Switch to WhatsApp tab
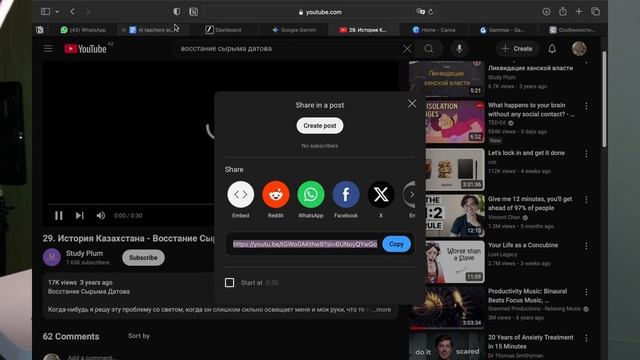Viewport: 640px width, 360px height. (x=83, y=30)
